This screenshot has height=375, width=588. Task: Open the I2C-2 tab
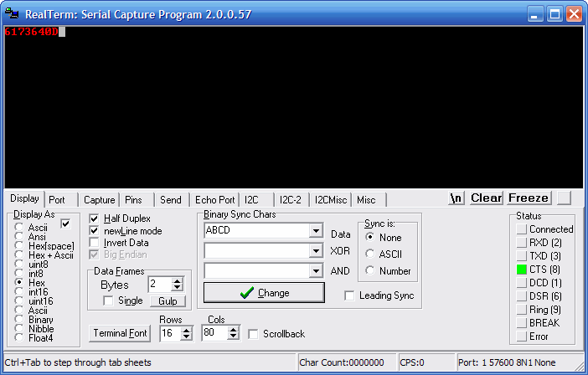(290, 200)
